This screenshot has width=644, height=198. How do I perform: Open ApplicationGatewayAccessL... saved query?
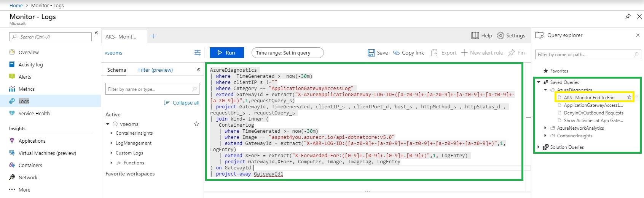(593, 105)
